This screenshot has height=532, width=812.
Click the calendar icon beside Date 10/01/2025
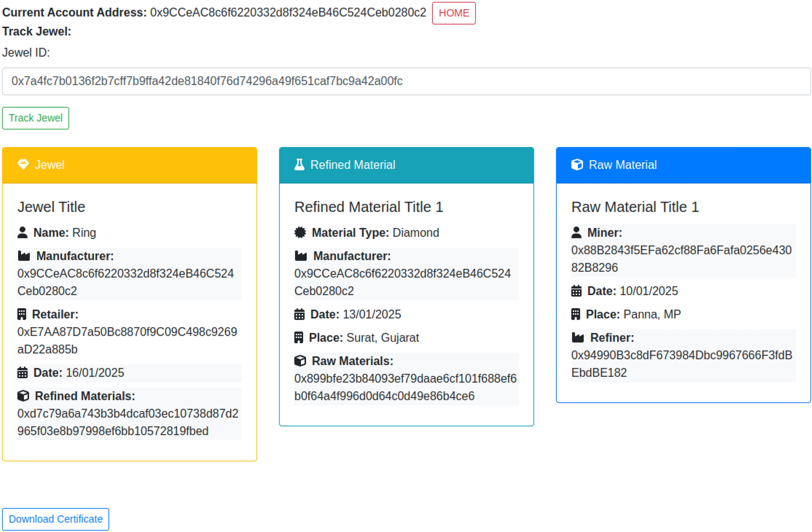coord(576,291)
